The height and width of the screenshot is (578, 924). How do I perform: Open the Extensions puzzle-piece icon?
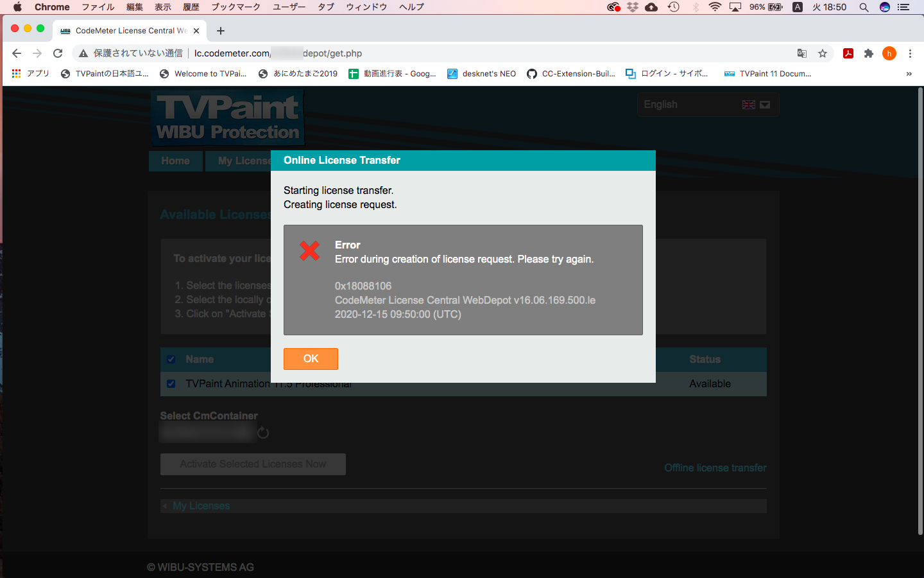tap(869, 53)
